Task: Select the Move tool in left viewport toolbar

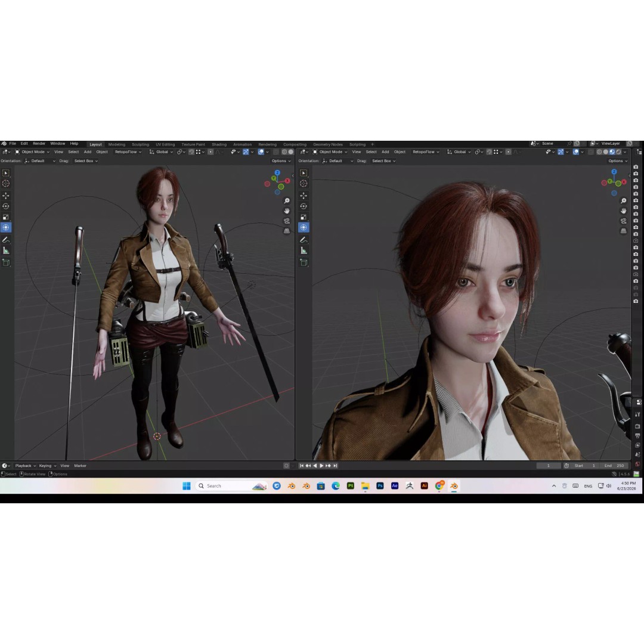Action: [6, 196]
